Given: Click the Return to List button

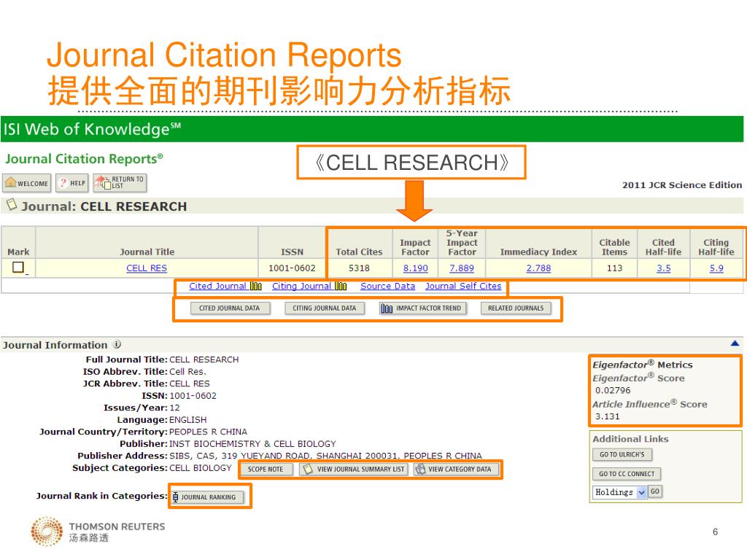Looking at the screenshot, I should pyautogui.click(x=120, y=183).
